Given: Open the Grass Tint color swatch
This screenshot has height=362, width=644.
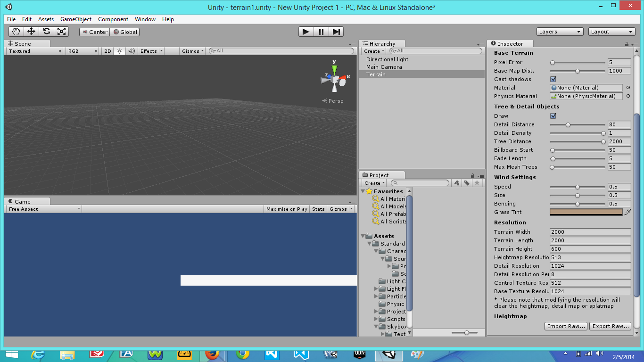Looking at the screenshot, I should pos(586,212).
